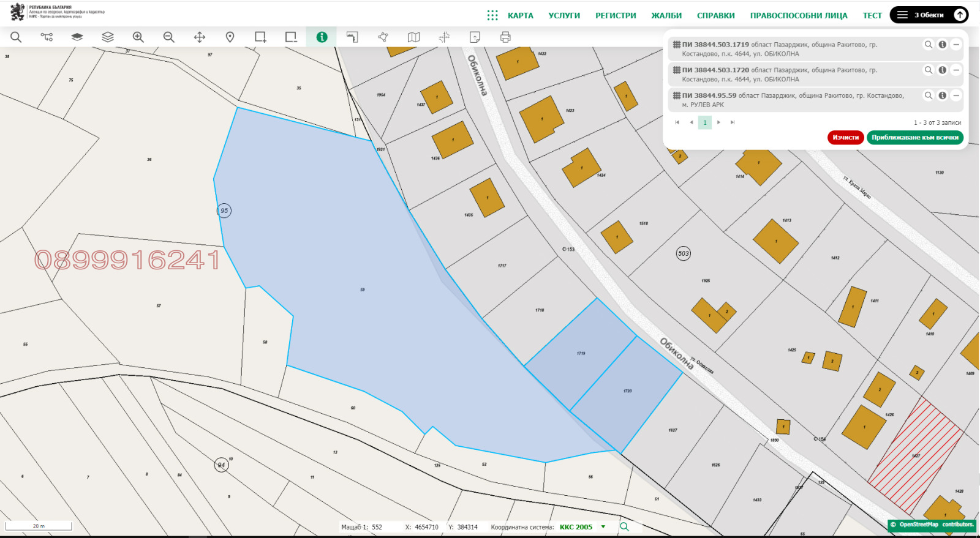Remove parcel 38844.95.59 from list
This screenshot has width=980, height=538.
956,95
